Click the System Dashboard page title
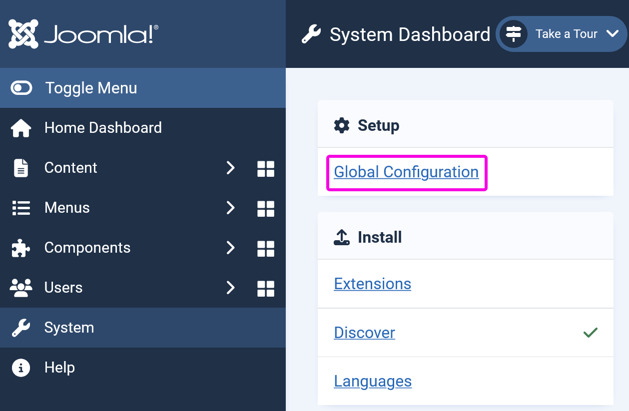The width and height of the screenshot is (629, 411). tap(410, 34)
